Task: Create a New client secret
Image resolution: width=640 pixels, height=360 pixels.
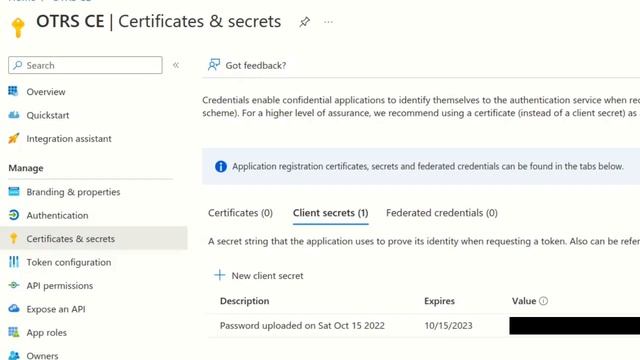Action: pyautogui.click(x=267, y=276)
